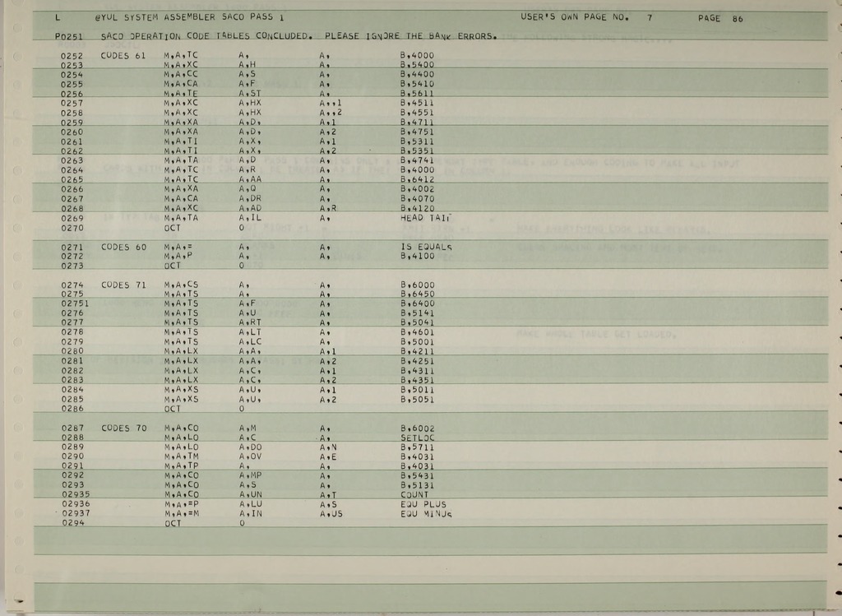Viewport: 842px width, 616px height.
Task: Click the 'PAGE 86' number at top right
Action: [720, 18]
